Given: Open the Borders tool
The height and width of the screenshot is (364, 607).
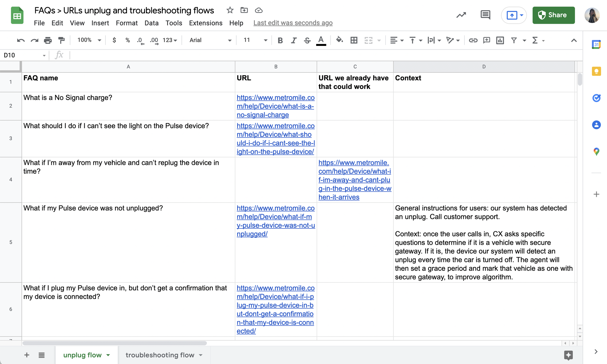Looking at the screenshot, I should (x=354, y=40).
